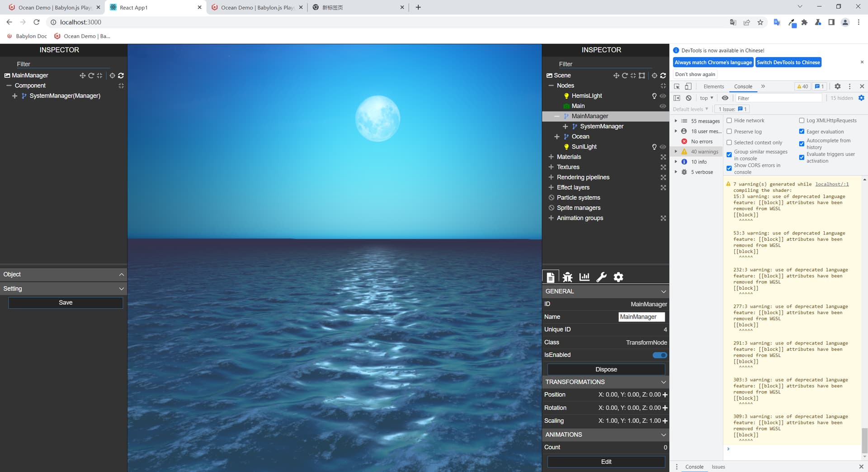The image size is (868, 472).
Task: Check the Preserve log checkbox
Action: click(729, 132)
